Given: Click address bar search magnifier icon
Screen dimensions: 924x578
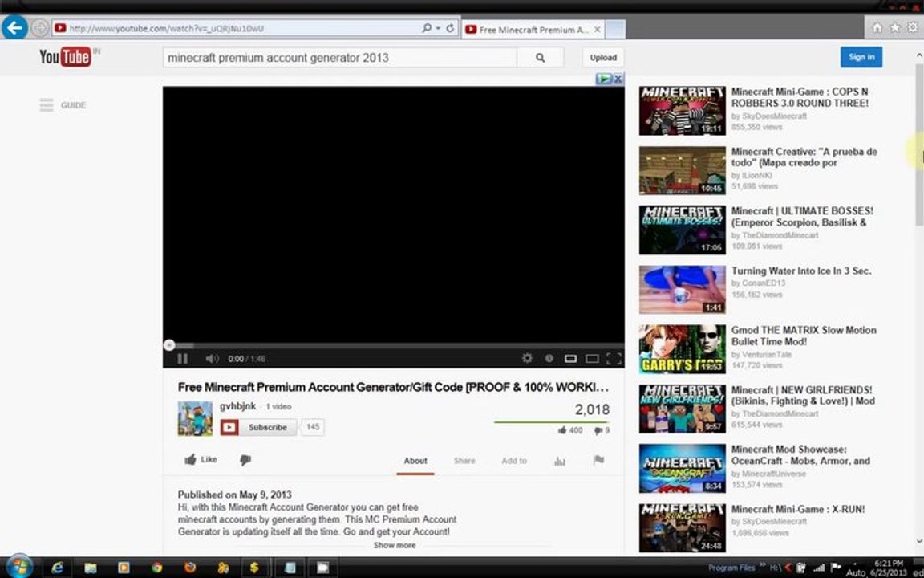Looking at the screenshot, I should click(427, 28).
